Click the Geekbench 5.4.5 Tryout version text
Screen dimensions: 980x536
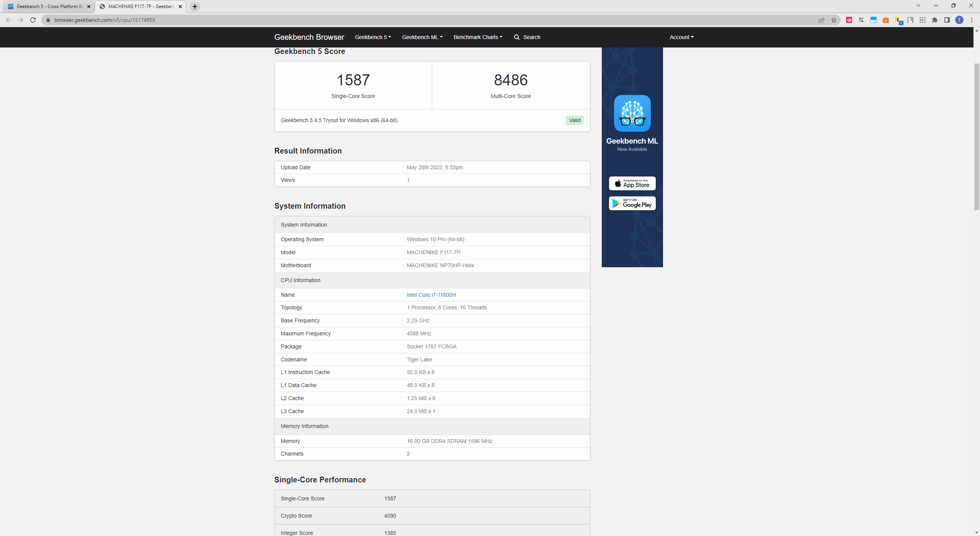(339, 120)
